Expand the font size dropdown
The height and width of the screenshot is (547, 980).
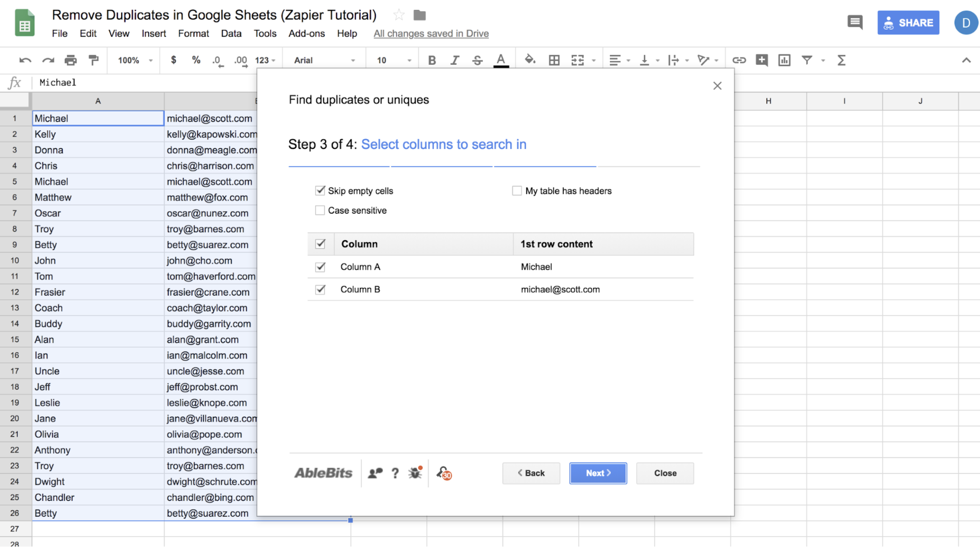pyautogui.click(x=409, y=61)
